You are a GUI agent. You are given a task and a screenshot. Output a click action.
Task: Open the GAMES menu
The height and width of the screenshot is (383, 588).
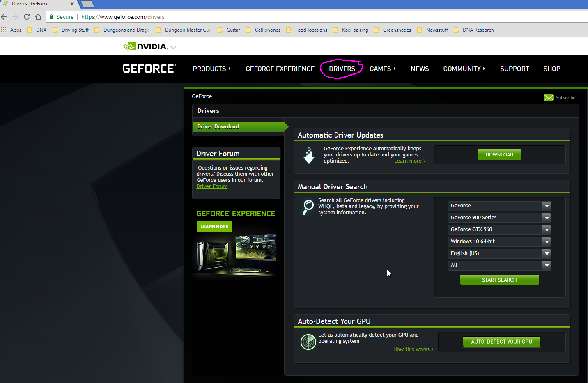tap(382, 69)
